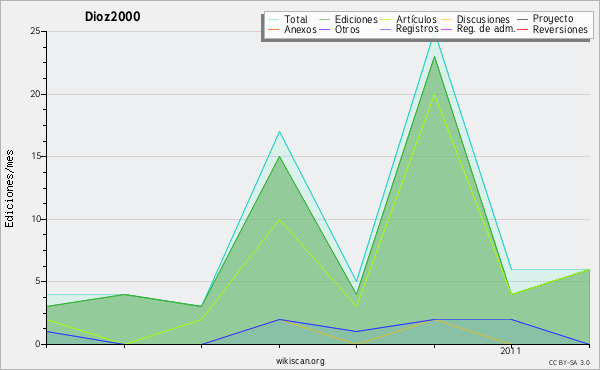Image resolution: width=600 pixels, height=370 pixels.
Task: Click the cyan Total legend color line
Action: point(274,20)
